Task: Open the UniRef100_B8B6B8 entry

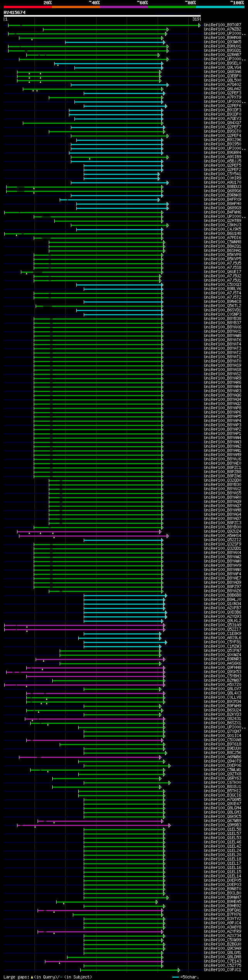Action: click(x=222, y=595)
